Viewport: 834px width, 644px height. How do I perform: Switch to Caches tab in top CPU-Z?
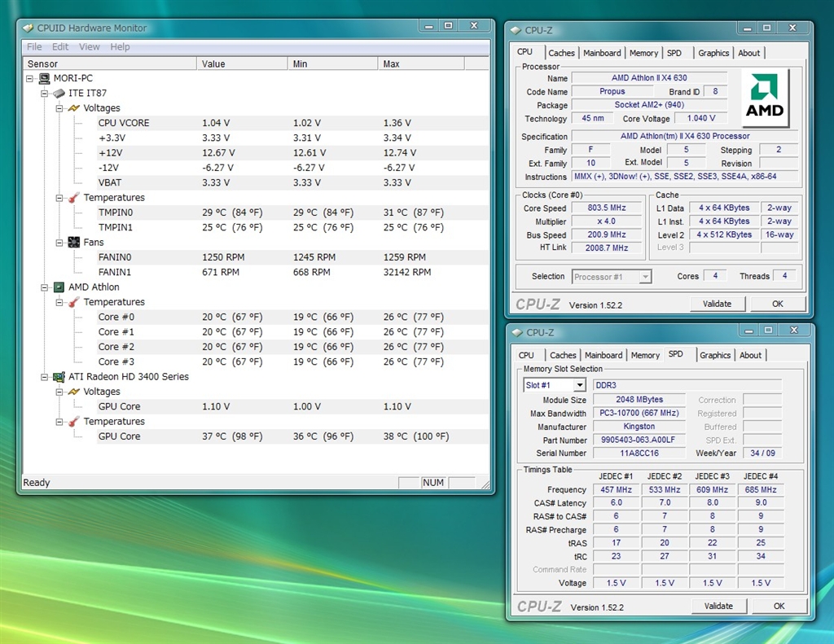(x=561, y=53)
